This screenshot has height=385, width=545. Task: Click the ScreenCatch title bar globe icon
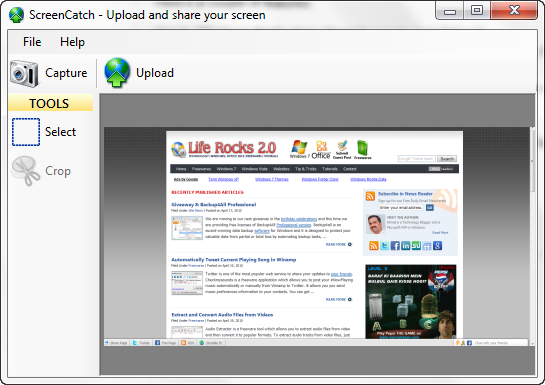(16, 15)
